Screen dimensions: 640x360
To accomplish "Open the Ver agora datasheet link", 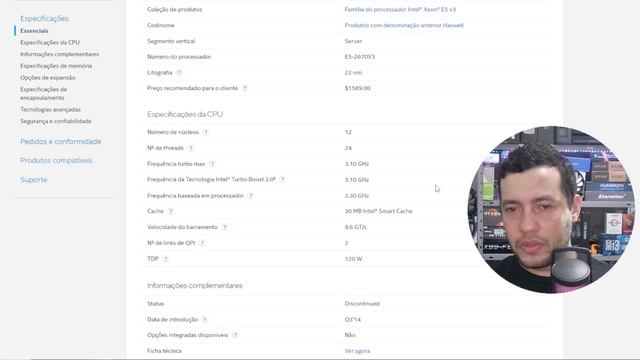I will pyautogui.click(x=358, y=351).
